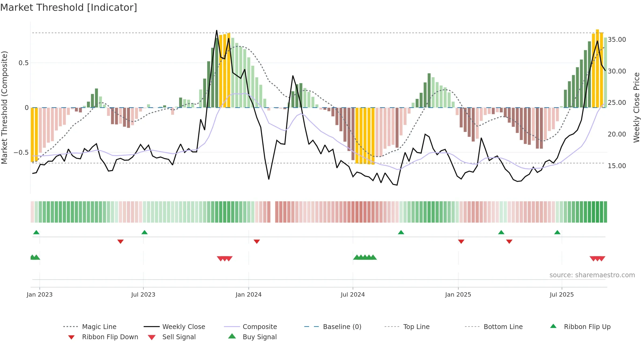The image size is (644, 362).
Task: Click the Market Threshold (Composite) axis title
Action: pyautogui.click(x=4, y=108)
